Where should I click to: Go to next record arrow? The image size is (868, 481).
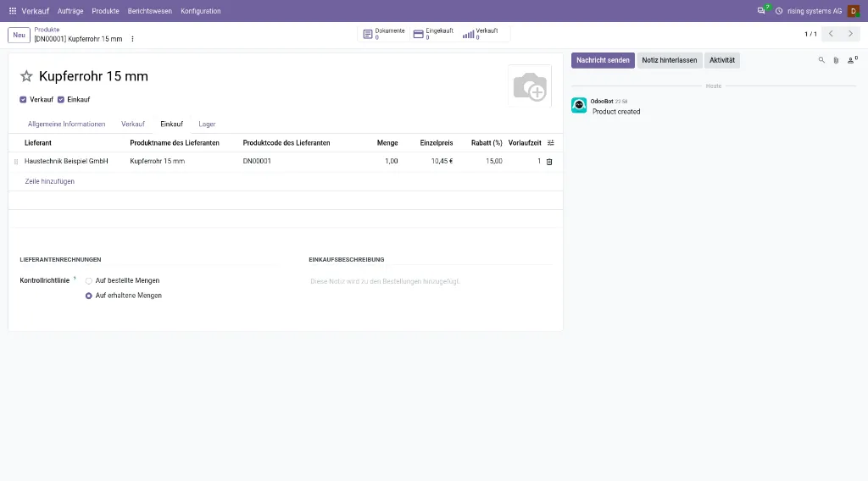pyautogui.click(x=850, y=34)
